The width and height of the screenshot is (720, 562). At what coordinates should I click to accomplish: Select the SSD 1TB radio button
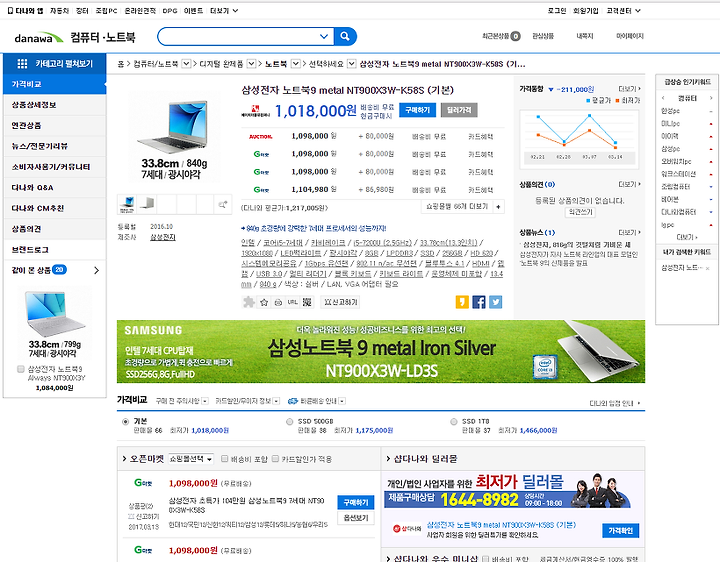(x=454, y=422)
